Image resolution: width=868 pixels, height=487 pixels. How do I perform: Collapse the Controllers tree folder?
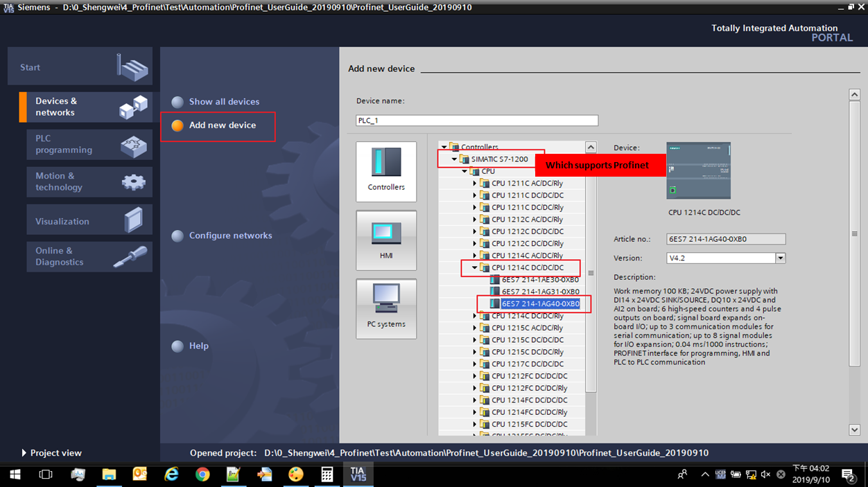point(444,147)
